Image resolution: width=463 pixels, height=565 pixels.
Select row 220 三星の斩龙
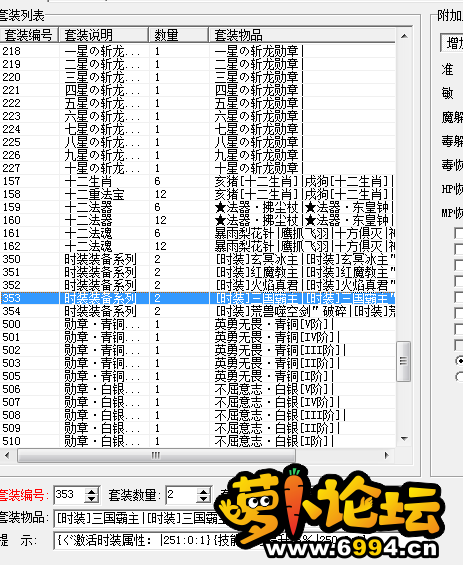197,77
